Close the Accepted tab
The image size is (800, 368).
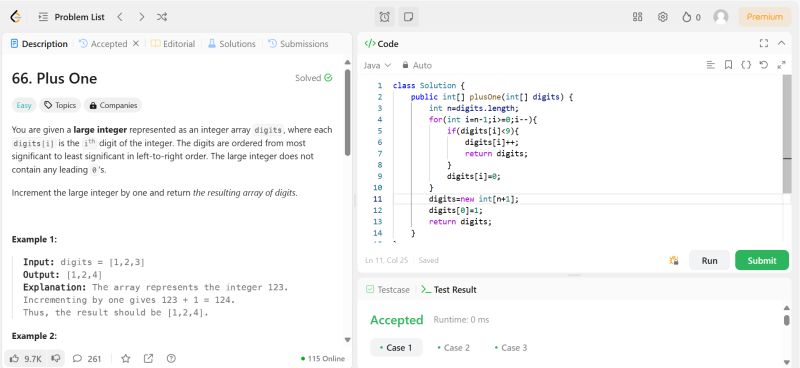point(136,43)
